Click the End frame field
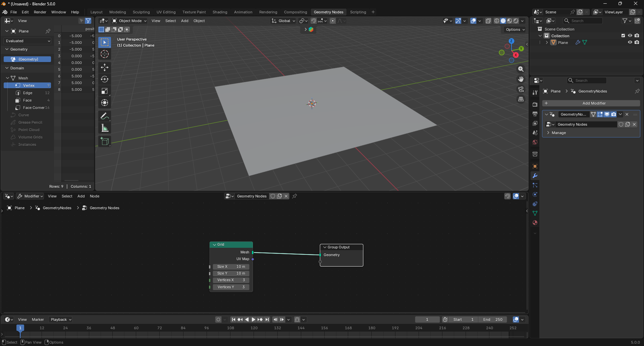Image resolution: width=644 pixels, height=346 pixels. [x=493, y=320]
